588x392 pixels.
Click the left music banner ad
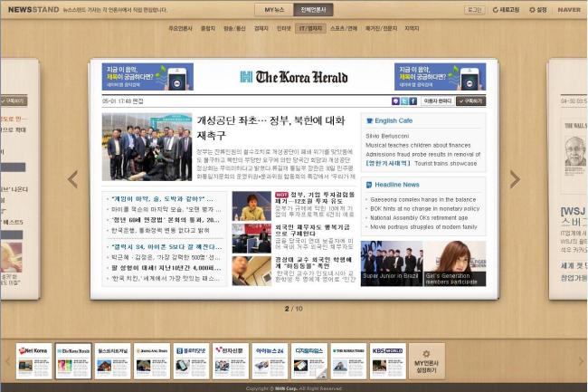point(147,77)
